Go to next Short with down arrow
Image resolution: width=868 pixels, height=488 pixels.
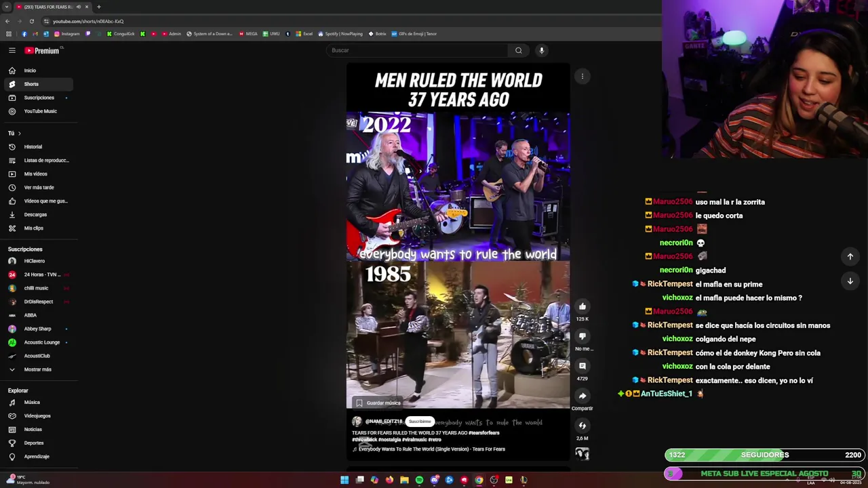click(x=850, y=281)
